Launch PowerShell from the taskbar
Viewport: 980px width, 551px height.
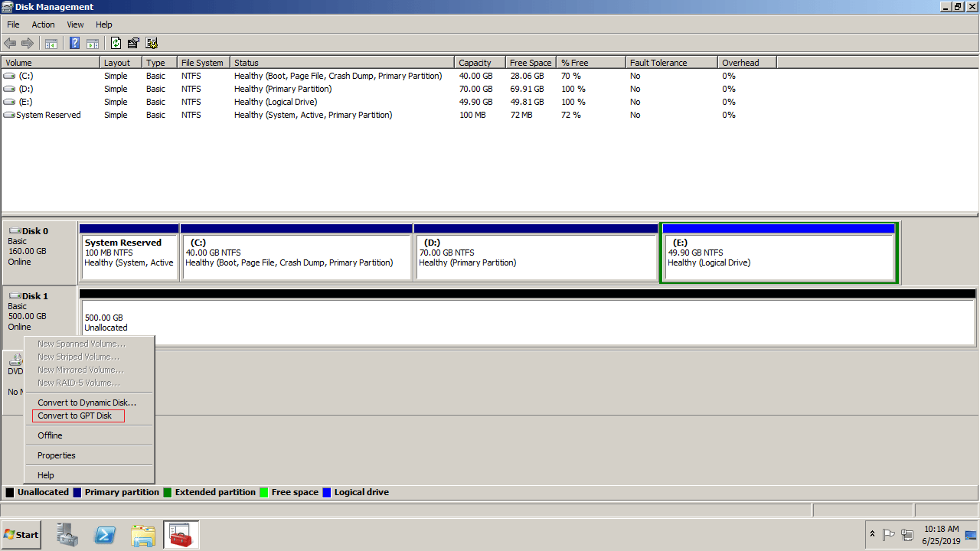click(105, 535)
